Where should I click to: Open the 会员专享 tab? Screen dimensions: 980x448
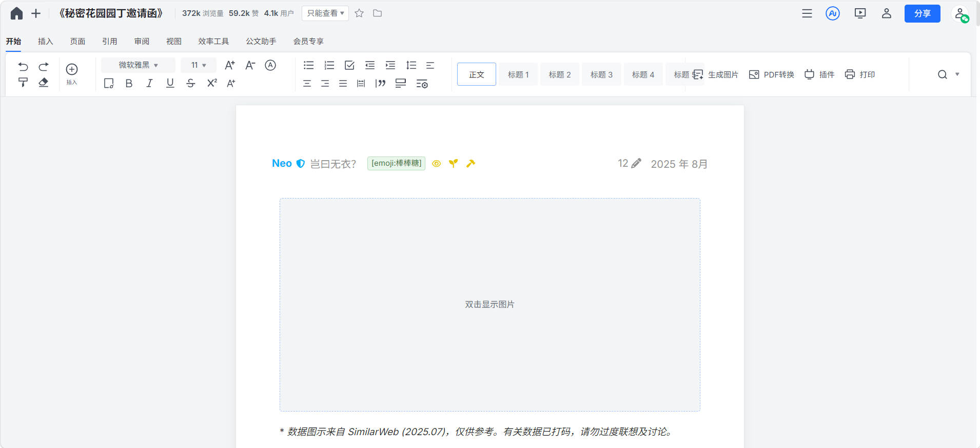point(308,41)
